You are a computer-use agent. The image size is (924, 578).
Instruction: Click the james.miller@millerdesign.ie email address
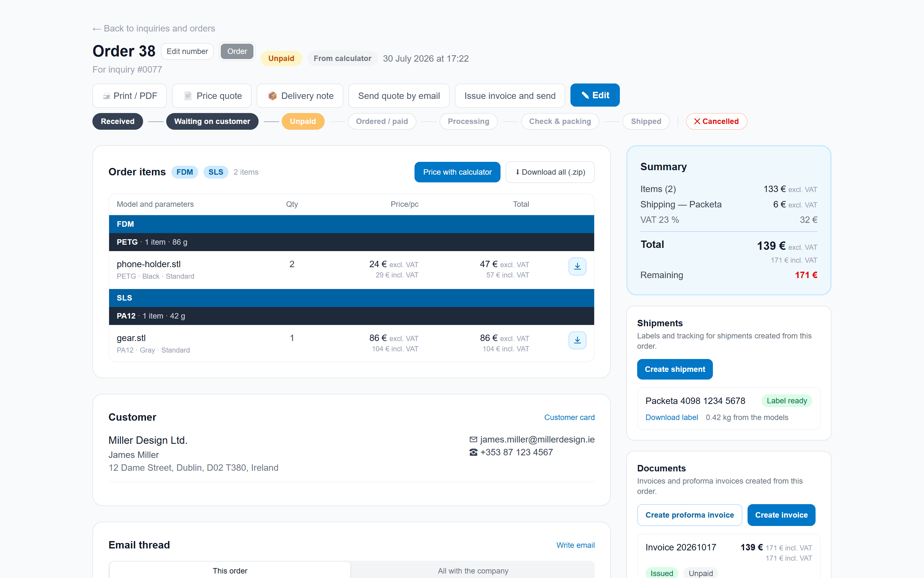click(537, 440)
